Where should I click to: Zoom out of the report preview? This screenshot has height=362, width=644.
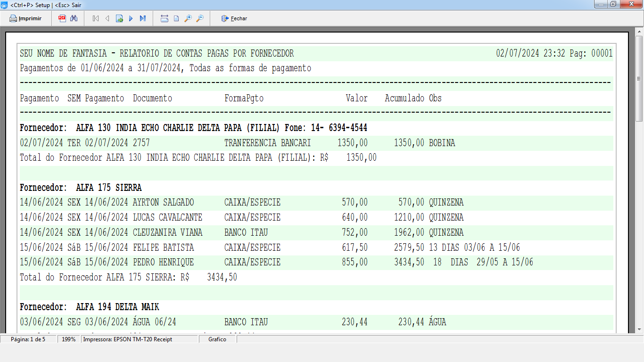199,18
